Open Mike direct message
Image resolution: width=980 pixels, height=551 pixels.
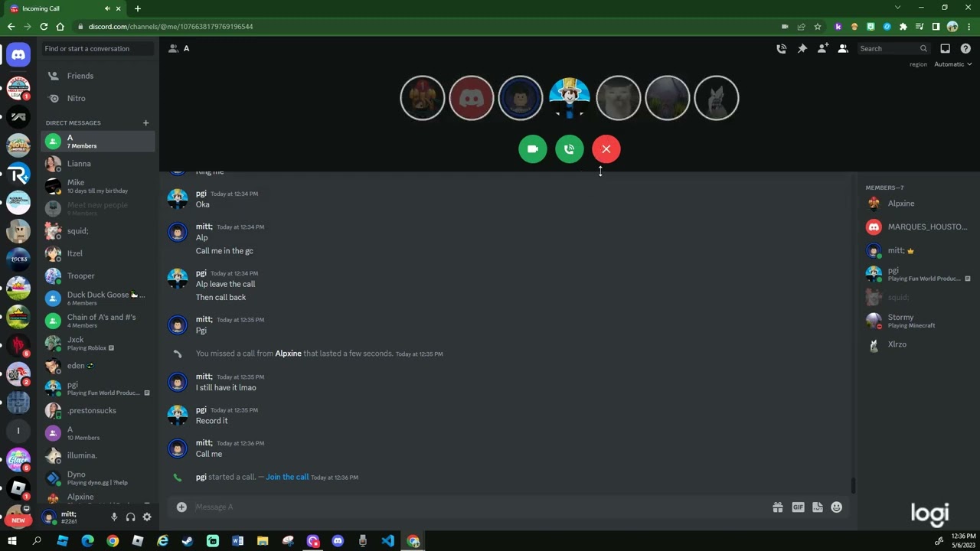(98, 186)
